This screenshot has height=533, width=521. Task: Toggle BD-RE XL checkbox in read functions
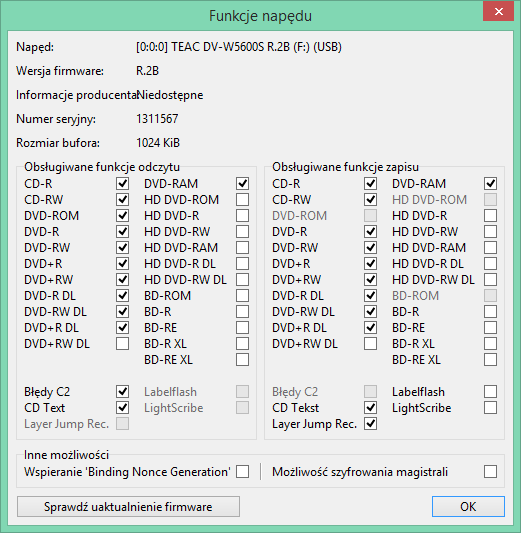[242, 359]
